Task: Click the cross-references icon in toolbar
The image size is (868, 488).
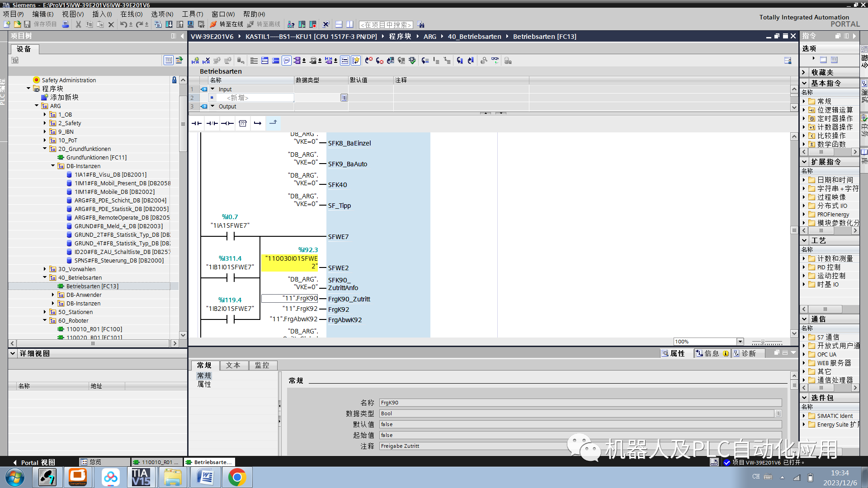Action: [x=326, y=24]
